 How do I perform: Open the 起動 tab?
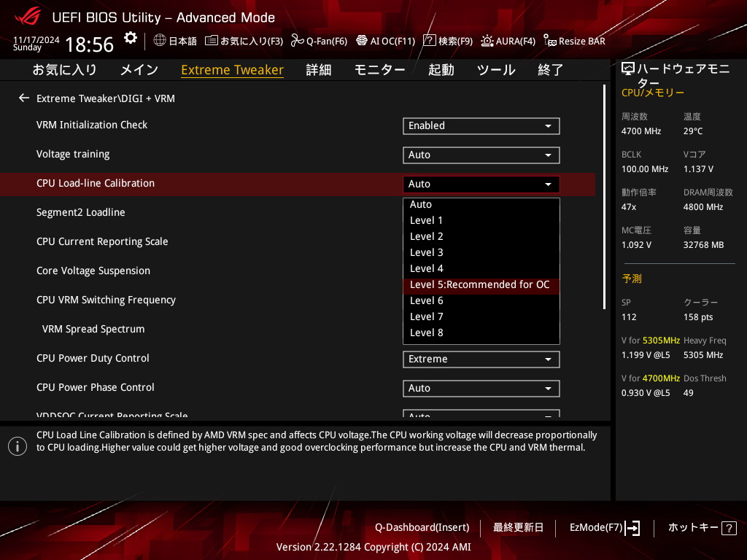click(x=441, y=70)
